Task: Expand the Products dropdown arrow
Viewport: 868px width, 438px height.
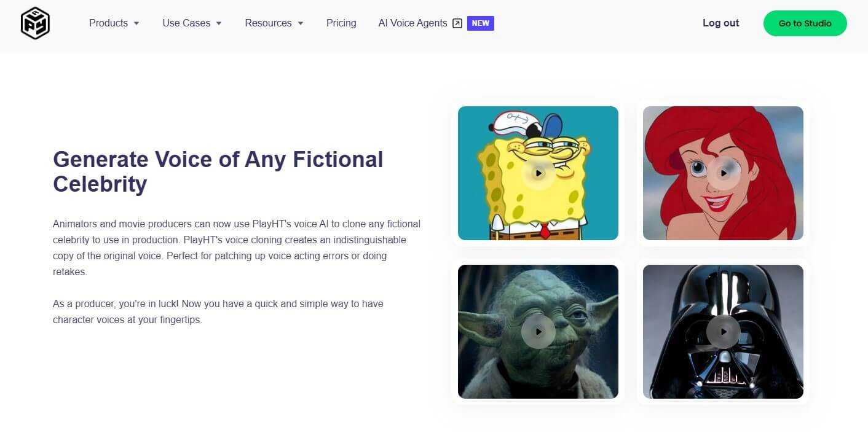Action: [x=136, y=23]
